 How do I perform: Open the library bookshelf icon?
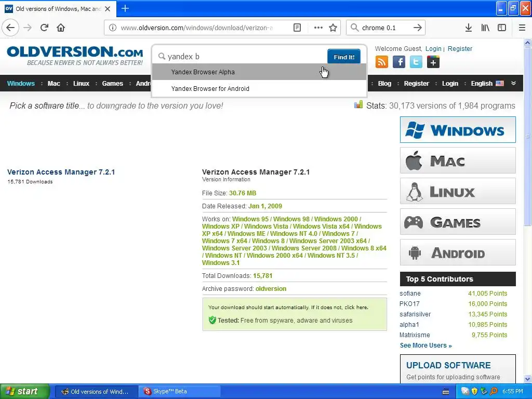485,28
